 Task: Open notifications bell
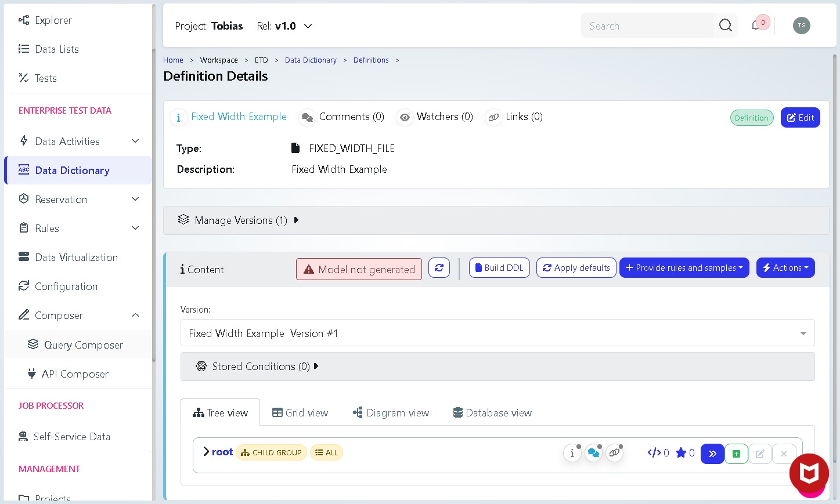756,26
